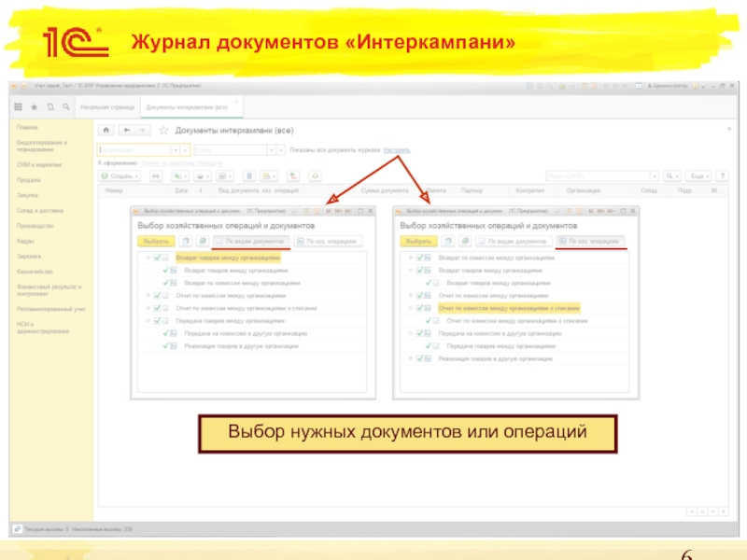Switch the left dialog to По видам документов

tap(250, 241)
